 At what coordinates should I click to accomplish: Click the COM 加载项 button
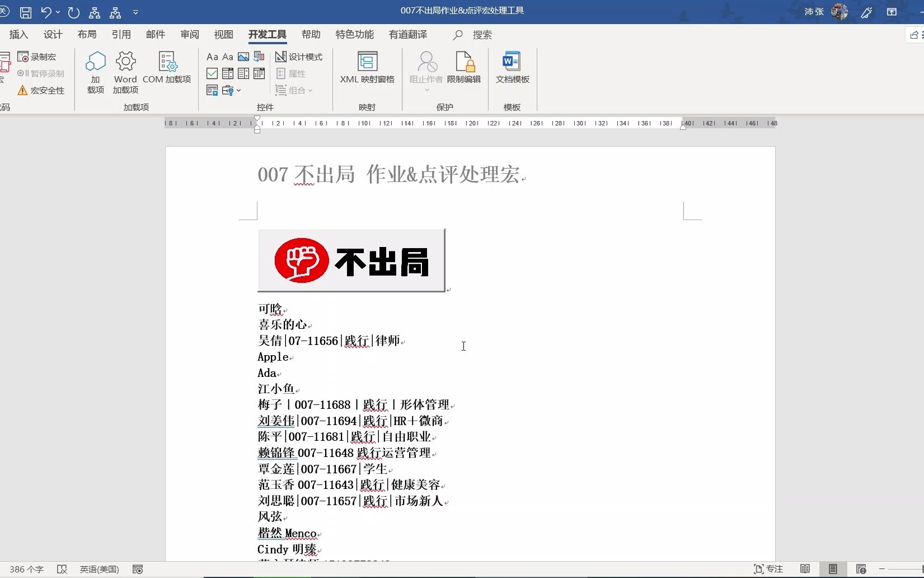(167, 70)
